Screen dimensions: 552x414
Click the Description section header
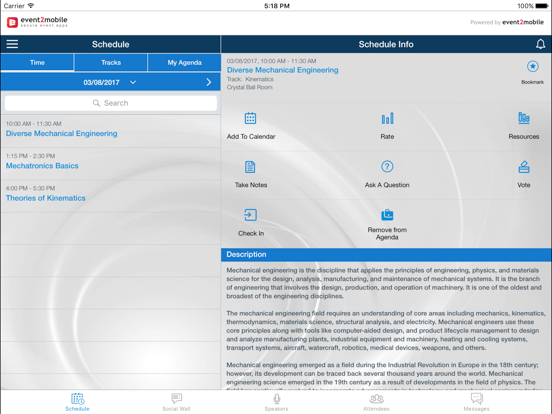[386, 255]
